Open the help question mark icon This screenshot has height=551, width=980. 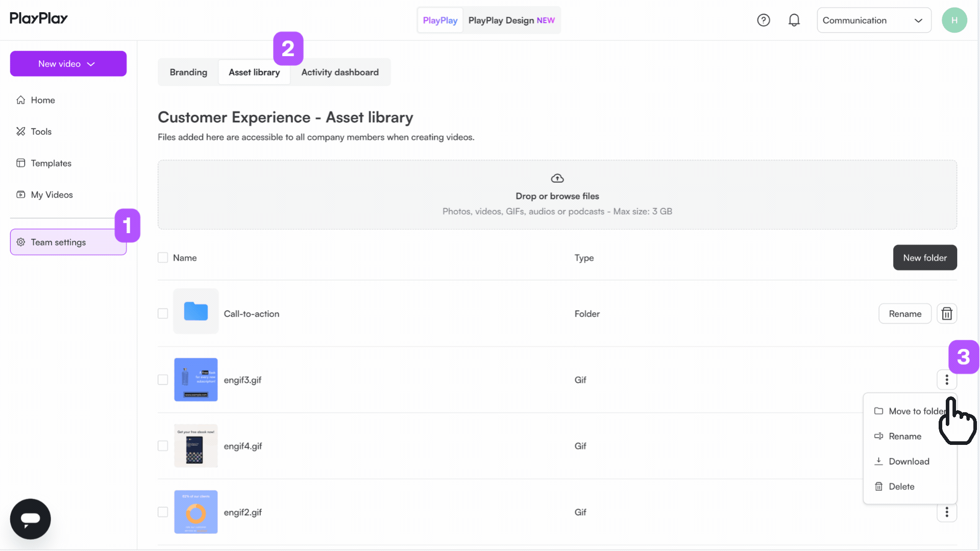pos(764,20)
